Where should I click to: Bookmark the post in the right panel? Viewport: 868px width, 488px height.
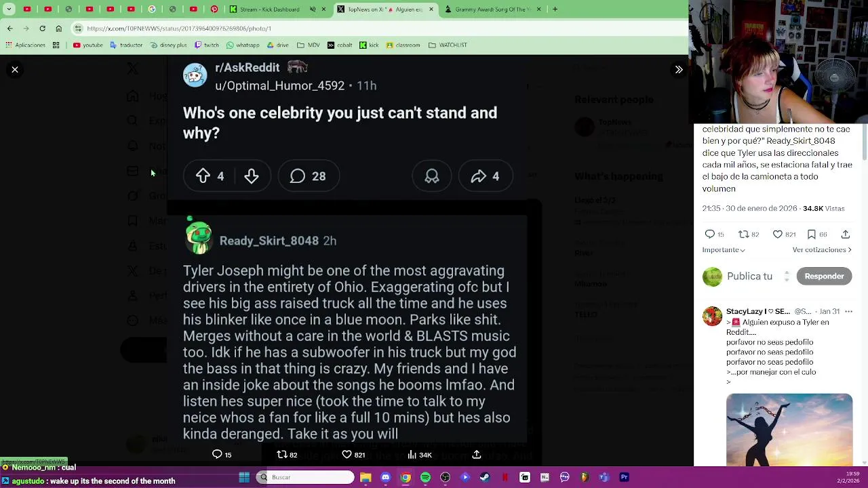click(812, 235)
